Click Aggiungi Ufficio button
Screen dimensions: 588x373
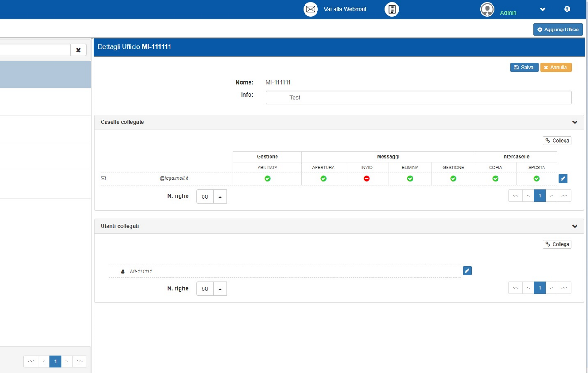[x=558, y=29]
